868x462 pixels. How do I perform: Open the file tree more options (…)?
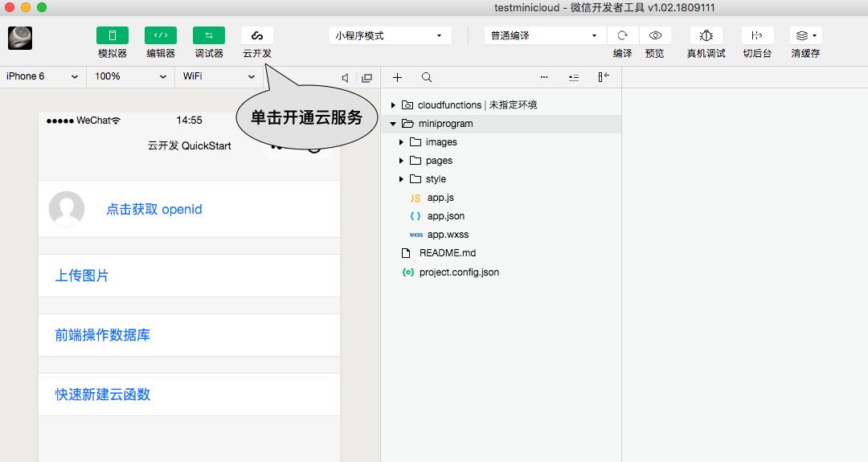coord(544,77)
